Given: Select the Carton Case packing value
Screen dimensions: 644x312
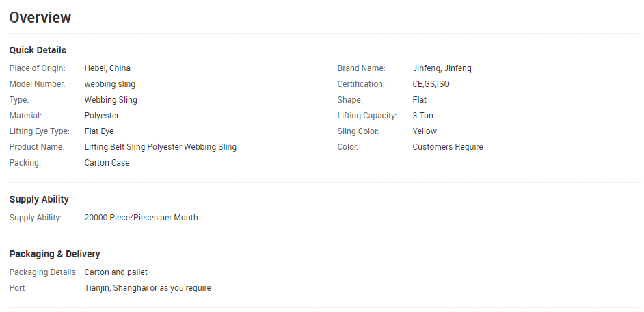Looking at the screenshot, I should tap(107, 163).
